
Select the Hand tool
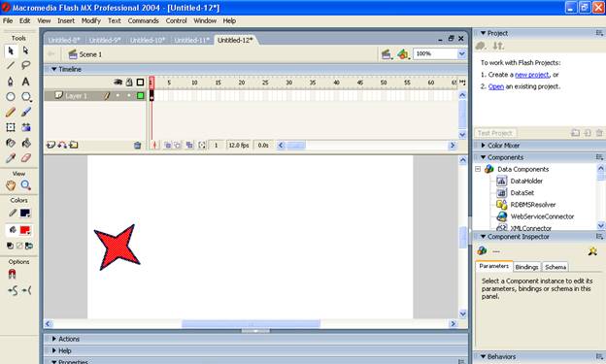pyautogui.click(x=11, y=185)
